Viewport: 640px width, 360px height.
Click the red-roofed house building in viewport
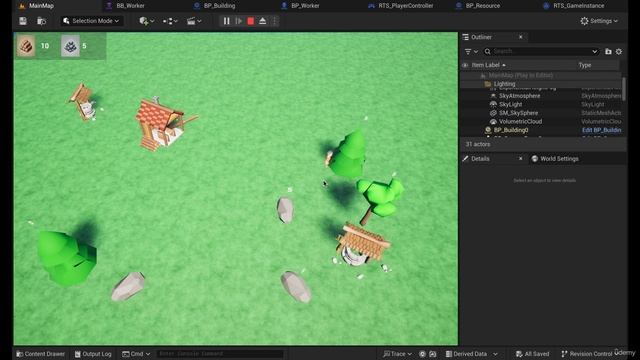click(x=160, y=124)
